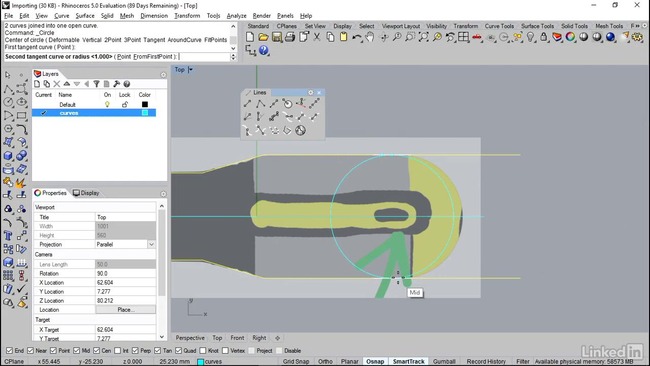650x366 pixels.
Task: Click the curves layer cyan color swatch
Action: click(x=145, y=113)
